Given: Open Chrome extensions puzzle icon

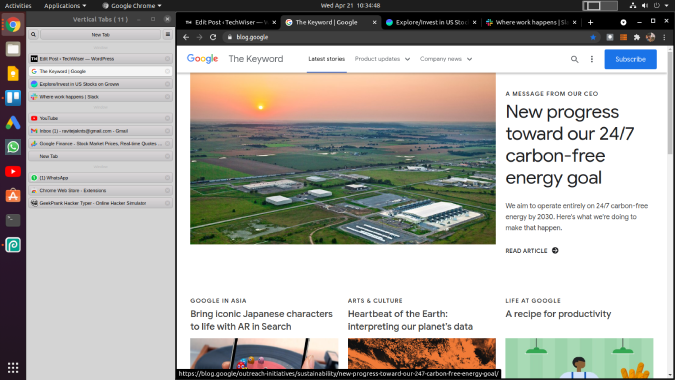Looking at the screenshot, I should (x=637, y=37).
